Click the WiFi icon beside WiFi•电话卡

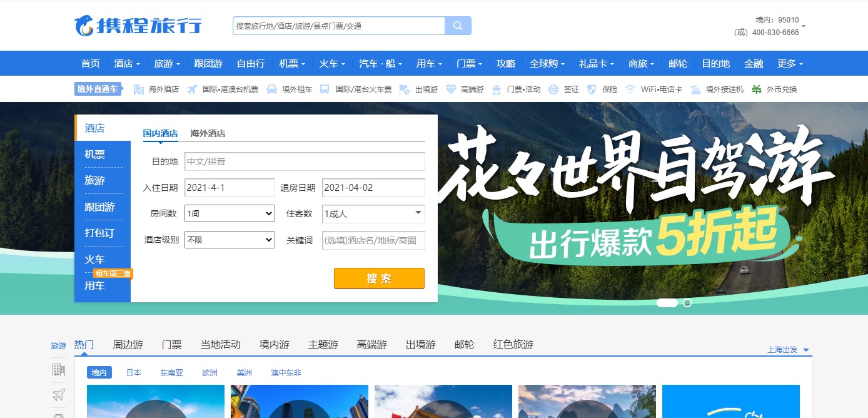click(630, 89)
